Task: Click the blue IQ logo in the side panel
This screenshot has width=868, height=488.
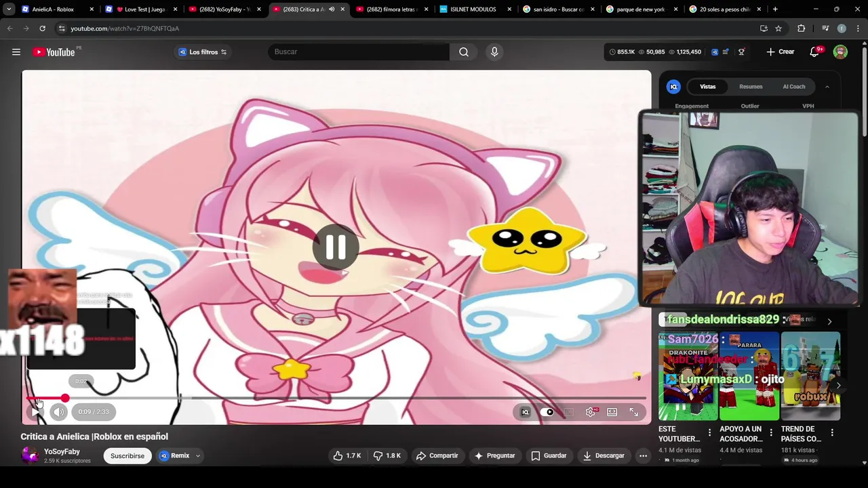Action: tap(673, 87)
